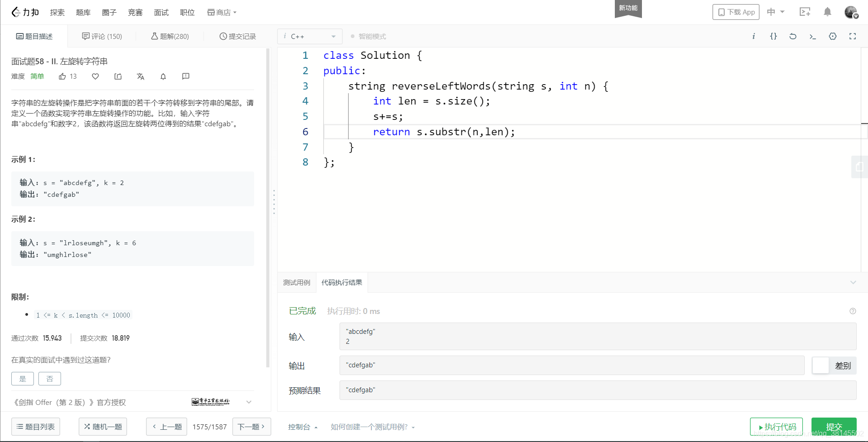This screenshot has height=442, width=868.
Task: Subscribe with the bell icon under title
Action: point(163,76)
